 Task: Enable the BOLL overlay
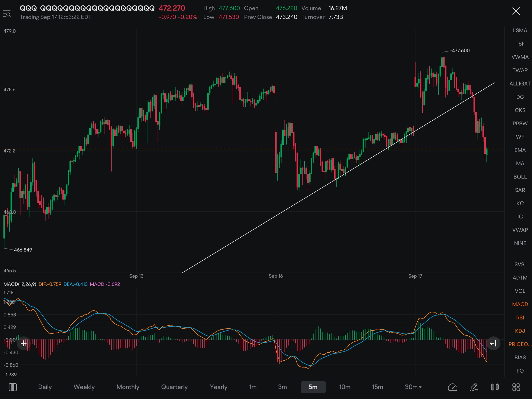tap(520, 177)
